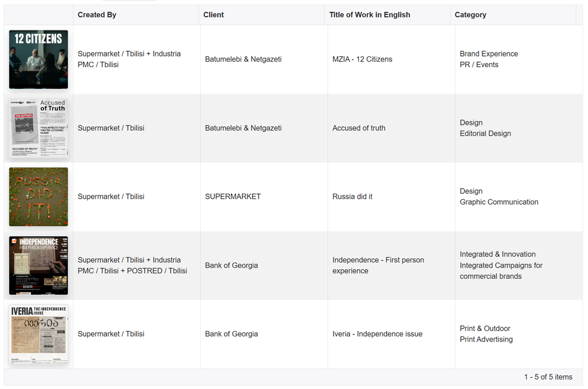Click Title of Work in English header
Viewport: 588px width, 389px height.
[369, 15]
